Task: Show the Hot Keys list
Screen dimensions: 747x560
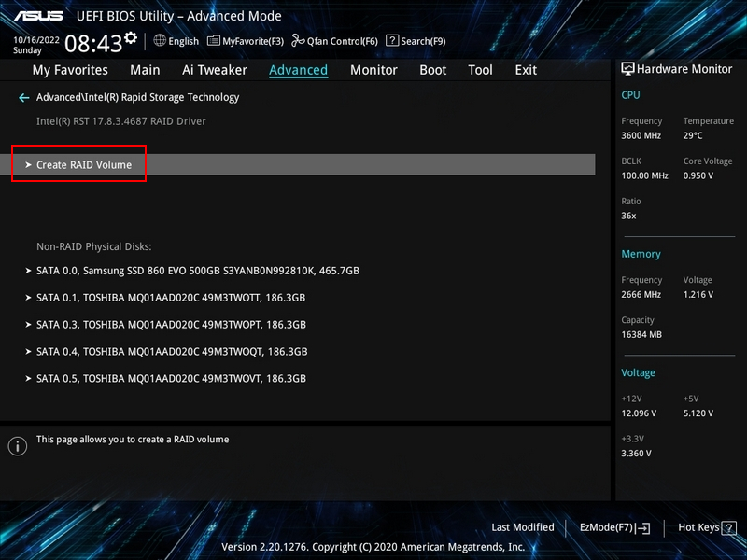Action: click(x=707, y=527)
